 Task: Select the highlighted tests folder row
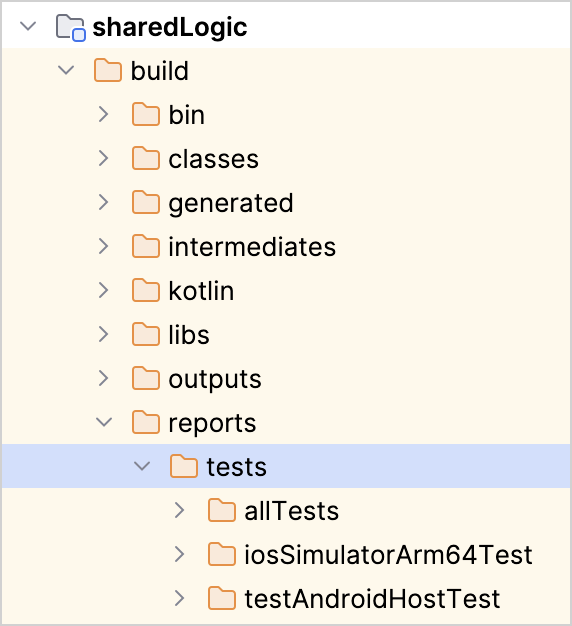coord(286,466)
